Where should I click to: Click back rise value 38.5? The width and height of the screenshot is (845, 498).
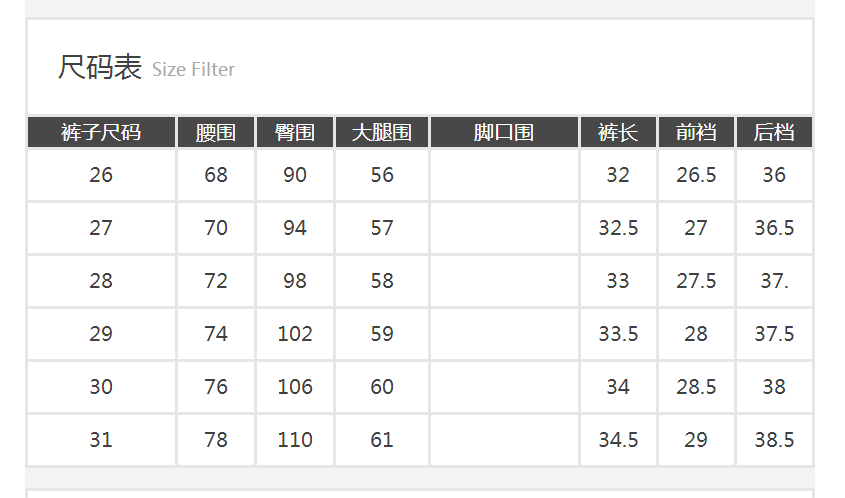774,440
